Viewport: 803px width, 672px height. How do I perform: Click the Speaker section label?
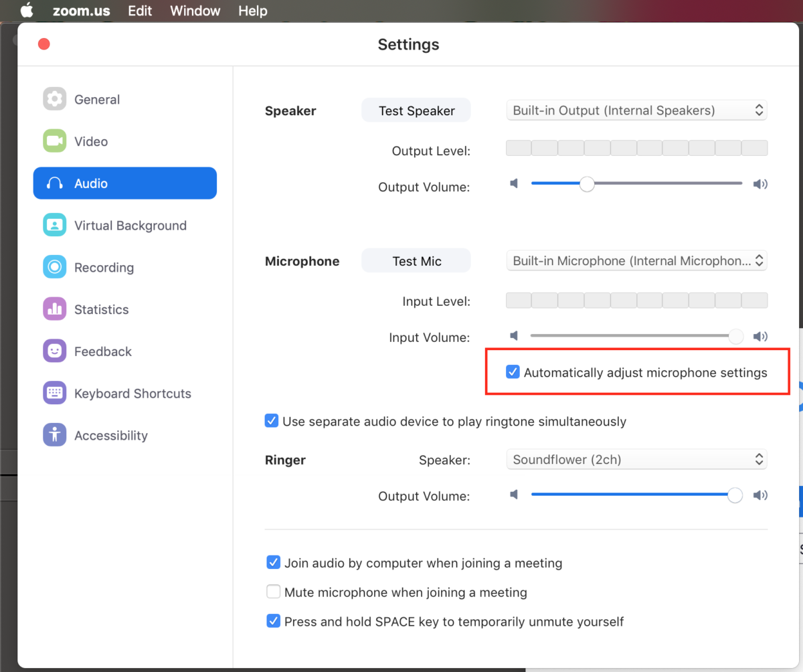[x=290, y=111]
